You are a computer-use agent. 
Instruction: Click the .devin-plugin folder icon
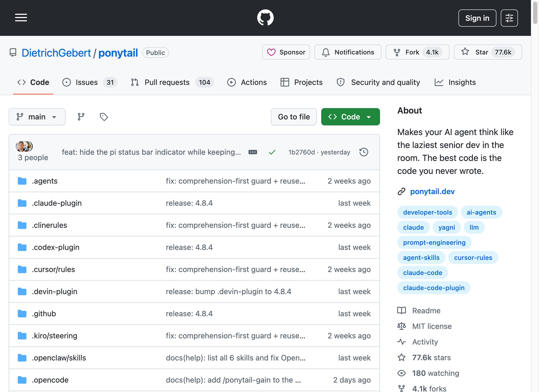pyautogui.click(x=22, y=291)
